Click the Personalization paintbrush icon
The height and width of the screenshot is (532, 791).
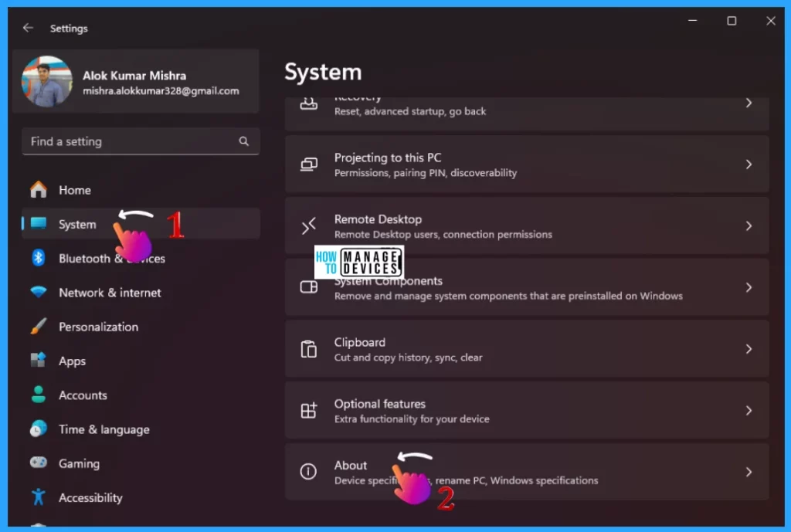coord(38,327)
